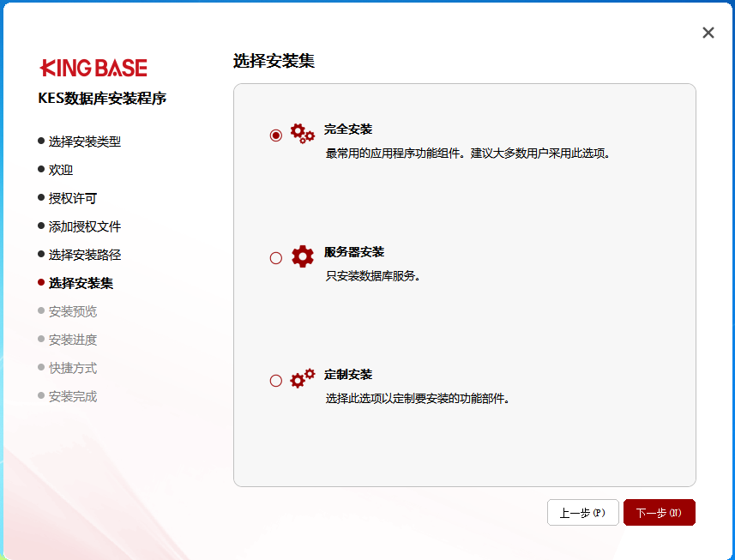735x560 pixels.
Task: Go back with 上一步(P) button
Action: (x=582, y=512)
